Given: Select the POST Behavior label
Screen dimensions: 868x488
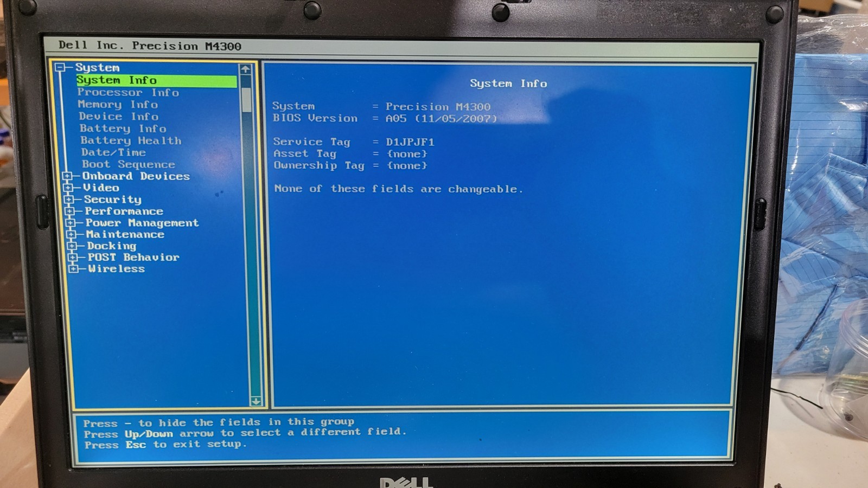Looking at the screenshot, I should 133,257.
